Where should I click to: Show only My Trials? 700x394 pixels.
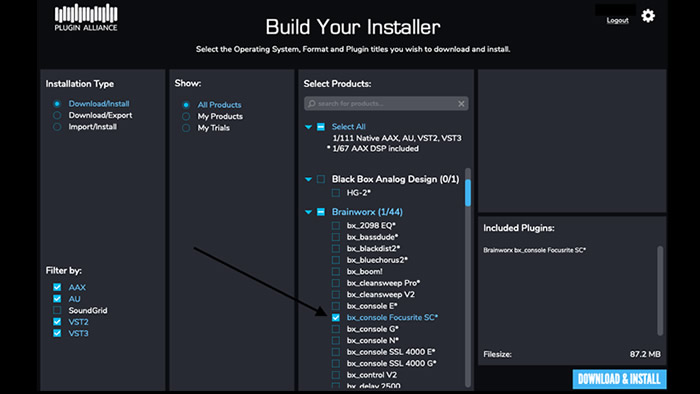[x=186, y=128]
